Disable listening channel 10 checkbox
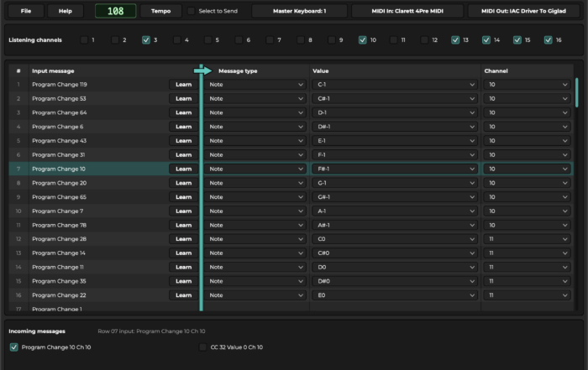 coord(363,40)
